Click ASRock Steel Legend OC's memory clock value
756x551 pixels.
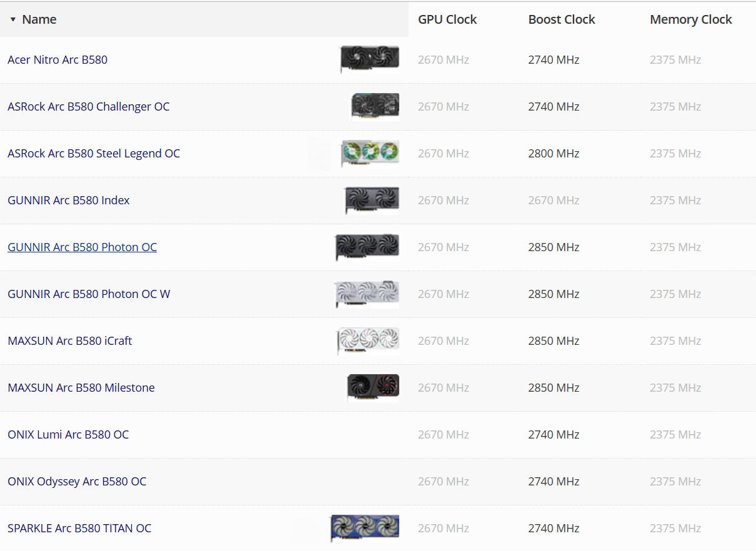click(x=675, y=154)
